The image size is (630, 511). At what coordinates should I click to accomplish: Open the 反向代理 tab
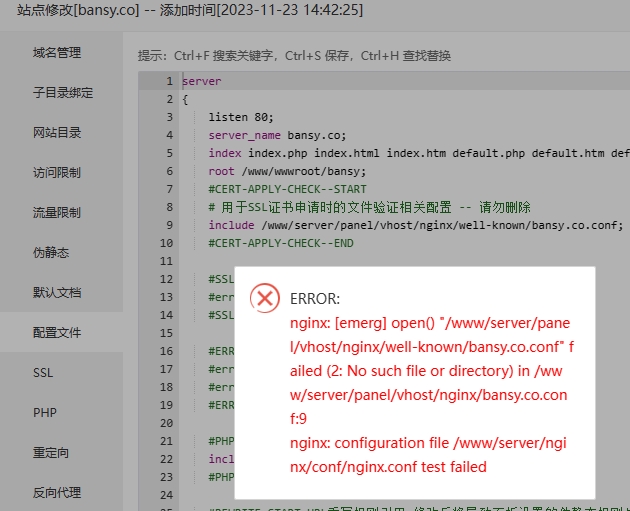[57, 493]
